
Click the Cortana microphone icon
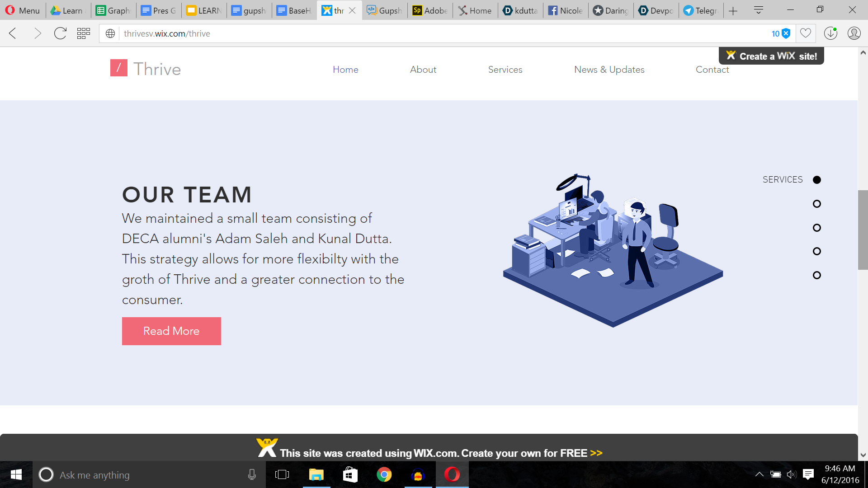[252, 475]
